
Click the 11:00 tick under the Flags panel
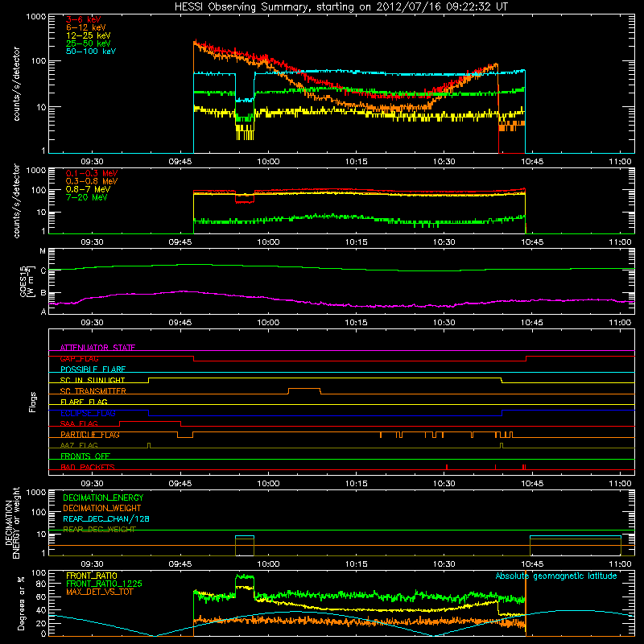(620, 484)
